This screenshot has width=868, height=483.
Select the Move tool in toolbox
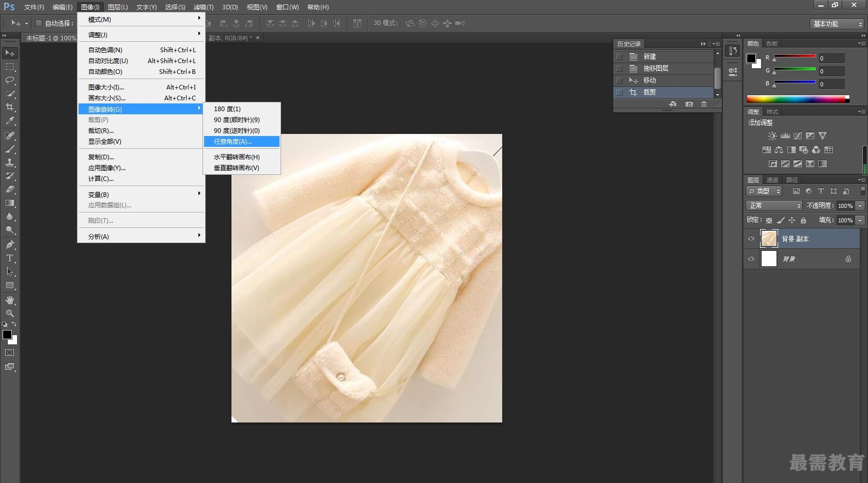tap(10, 53)
